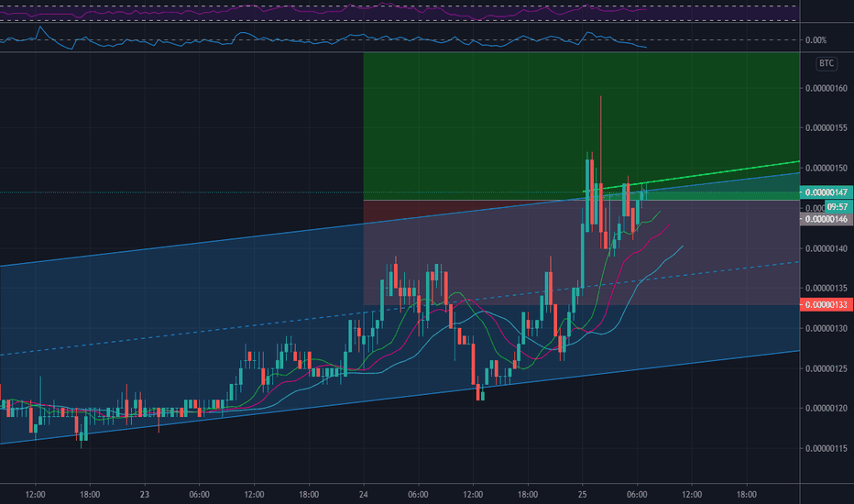Click the date 23 on time axis
854x504 pixels.
point(145,495)
